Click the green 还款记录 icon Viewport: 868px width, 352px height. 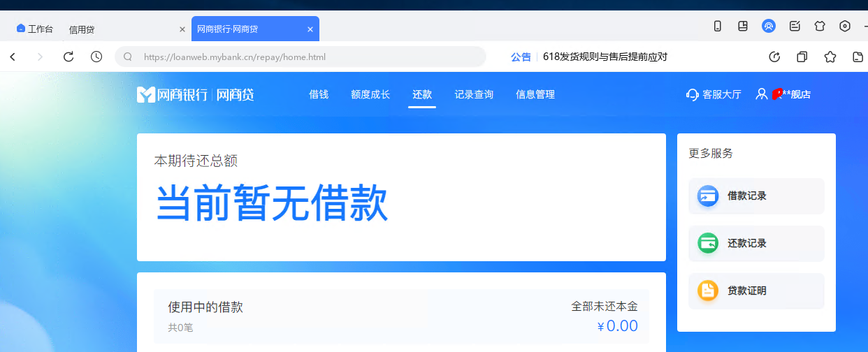(708, 244)
